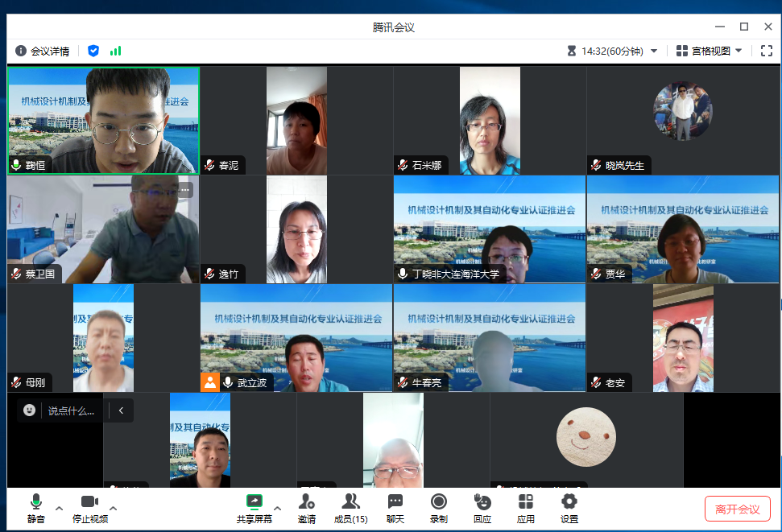The width and height of the screenshot is (782, 532).
Task: Open the 回应 reactions icon
Action: (x=482, y=508)
